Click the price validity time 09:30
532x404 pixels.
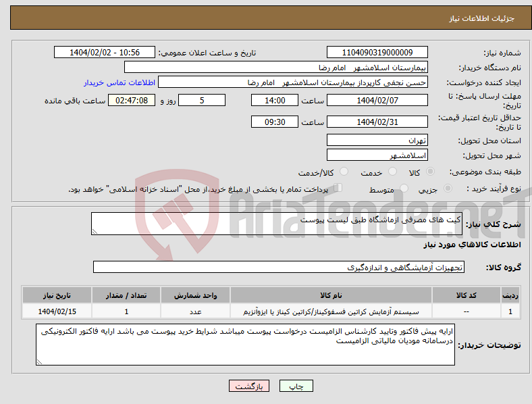click(x=275, y=122)
